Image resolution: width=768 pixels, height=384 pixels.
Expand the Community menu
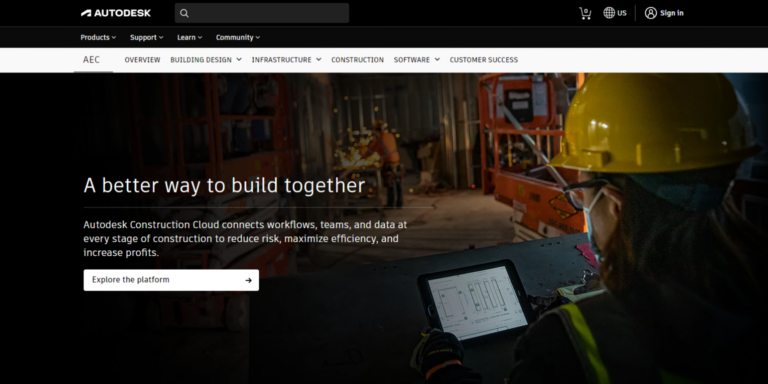point(238,37)
